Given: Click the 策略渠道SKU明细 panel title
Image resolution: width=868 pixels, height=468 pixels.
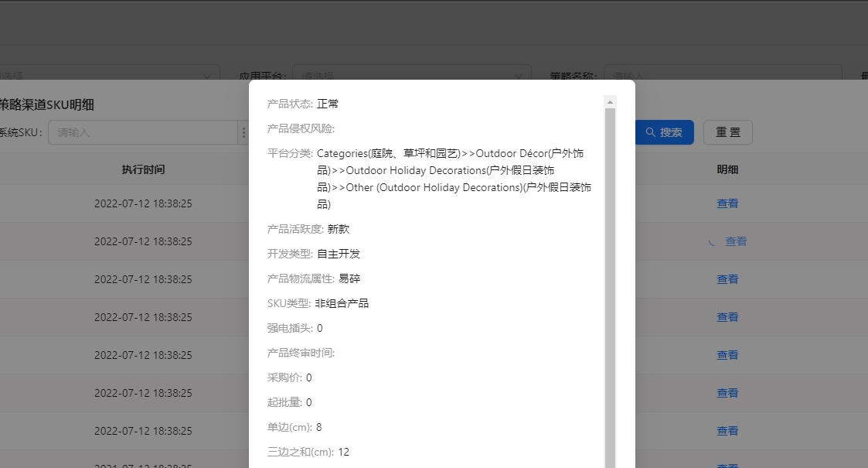Looking at the screenshot, I should pos(47,104).
